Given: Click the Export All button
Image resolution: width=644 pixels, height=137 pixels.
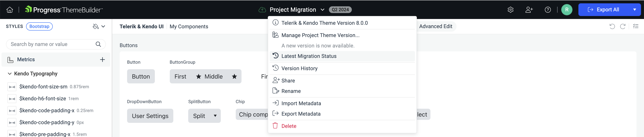Looking at the screenshot, I should click(x=604, y=10).
